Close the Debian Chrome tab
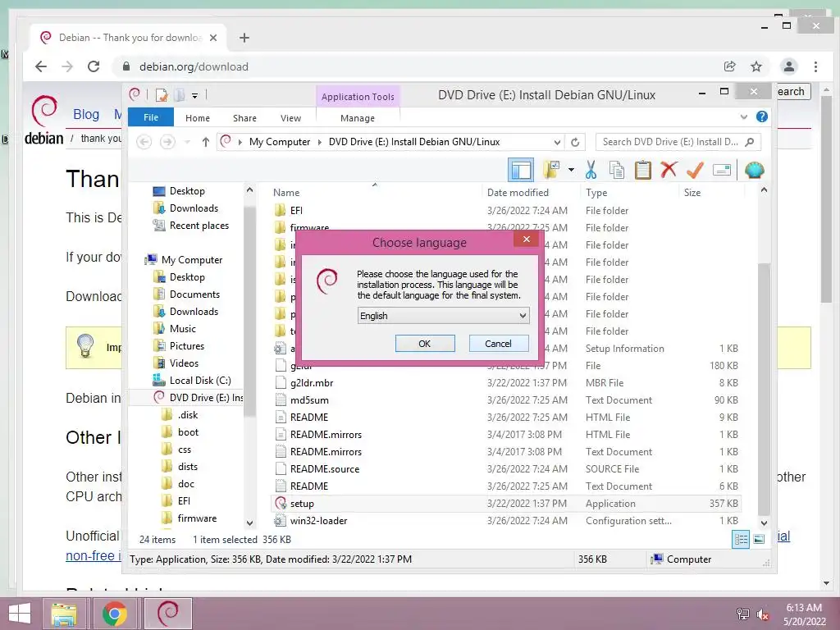This screenshot has width=840, height=630. click(x=213, y=38)
